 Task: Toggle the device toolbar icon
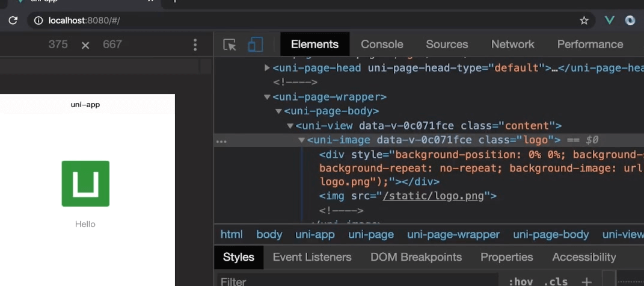tap(256, 45)
